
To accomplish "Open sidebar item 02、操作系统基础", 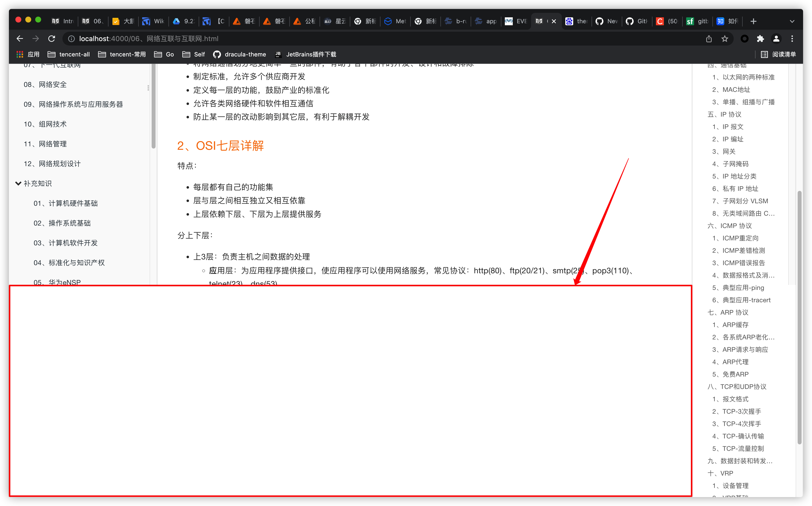I will (62, 223).
